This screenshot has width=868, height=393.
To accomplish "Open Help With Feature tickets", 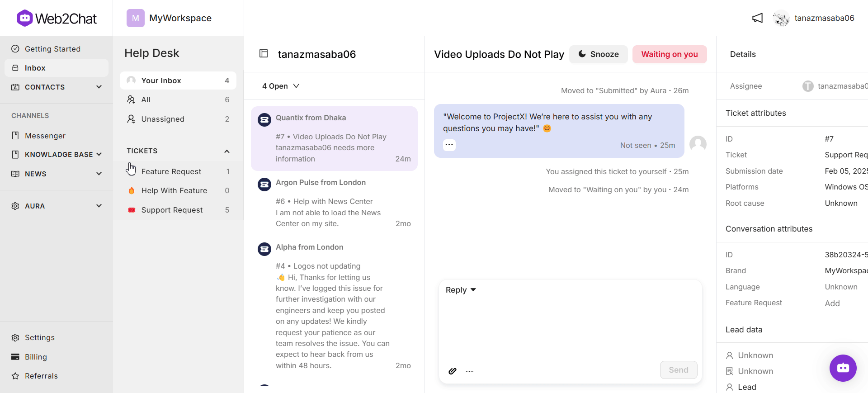I will point(178,191).
